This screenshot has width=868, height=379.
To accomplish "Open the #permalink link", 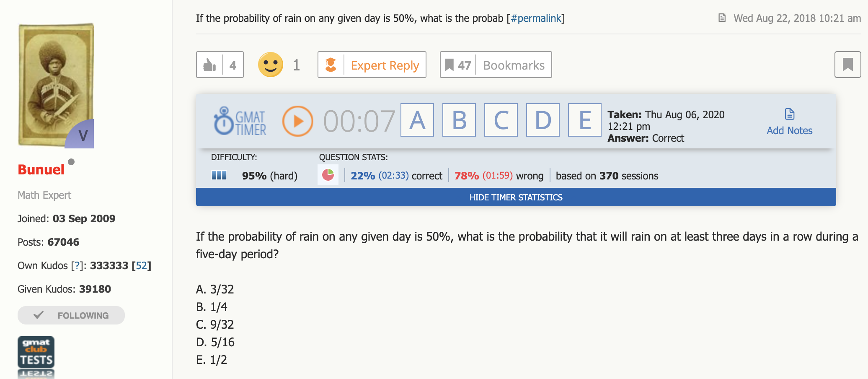I will point(535,18).
